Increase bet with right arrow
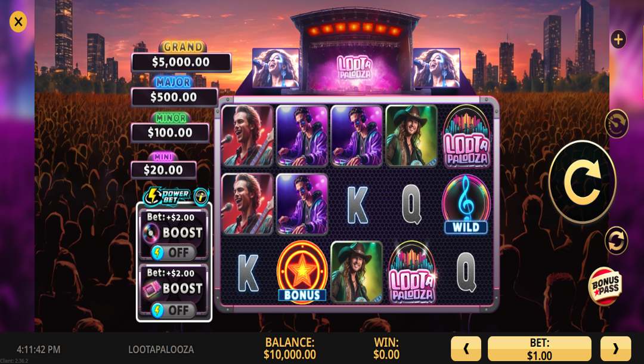The height and width of the screenshot is (364, 644). (615, 349)
